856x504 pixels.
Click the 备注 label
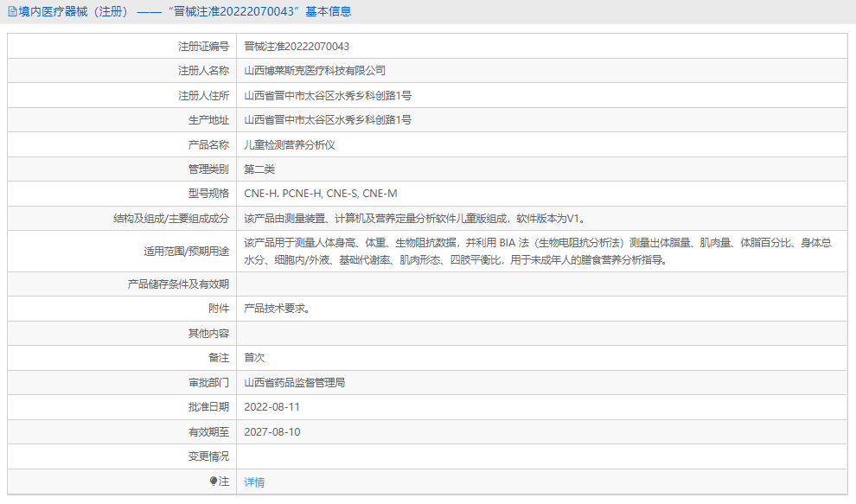tap(219, 358)
